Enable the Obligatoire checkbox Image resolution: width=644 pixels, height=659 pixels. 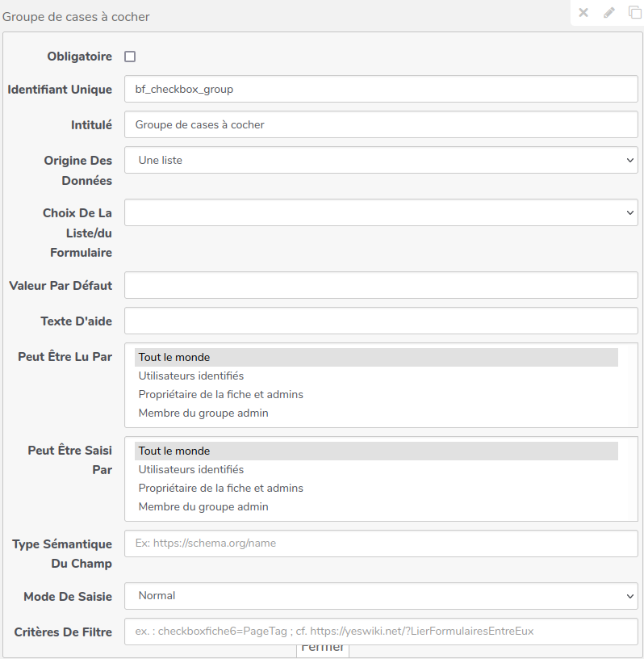[x=130, y=57]
